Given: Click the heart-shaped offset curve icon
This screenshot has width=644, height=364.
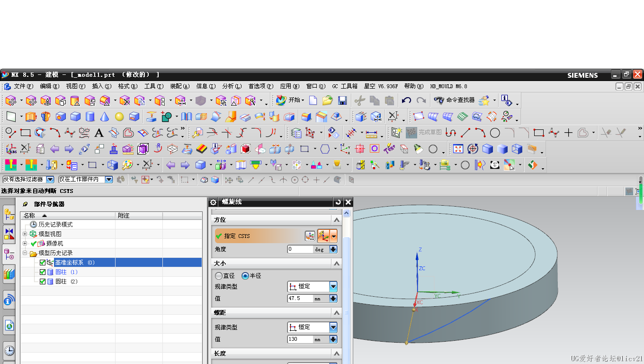Looking at the screenshot, I should point(128,133).
